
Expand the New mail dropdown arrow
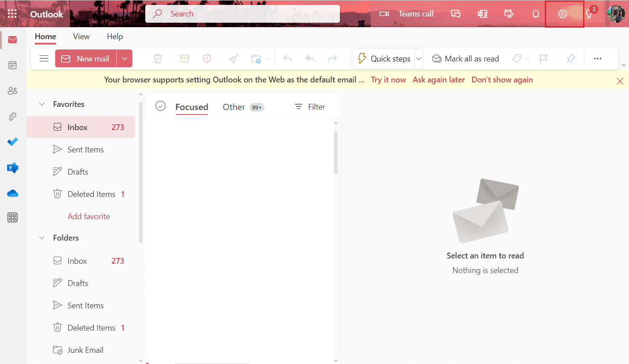pyautogui.click(x=125, y=58)
